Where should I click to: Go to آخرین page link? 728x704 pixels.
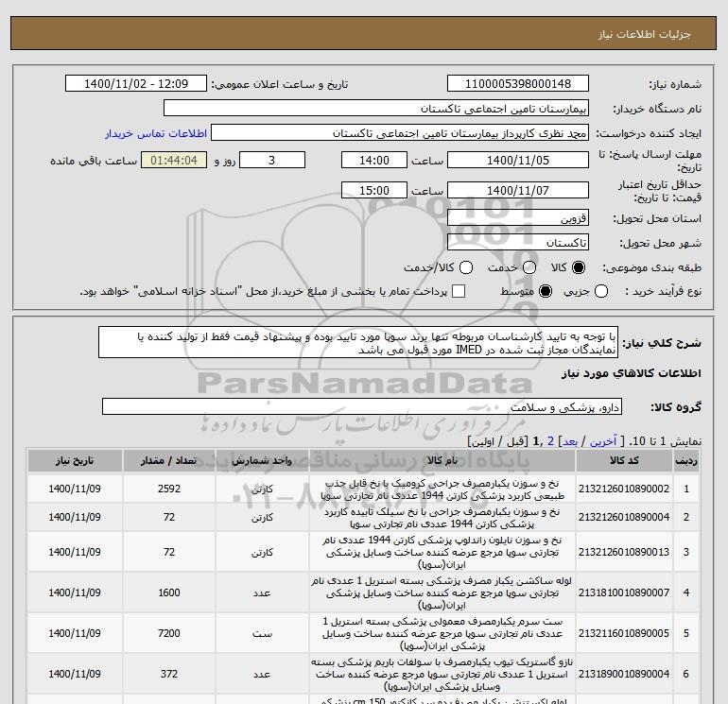pyautogui.click(x=602, y=441)
